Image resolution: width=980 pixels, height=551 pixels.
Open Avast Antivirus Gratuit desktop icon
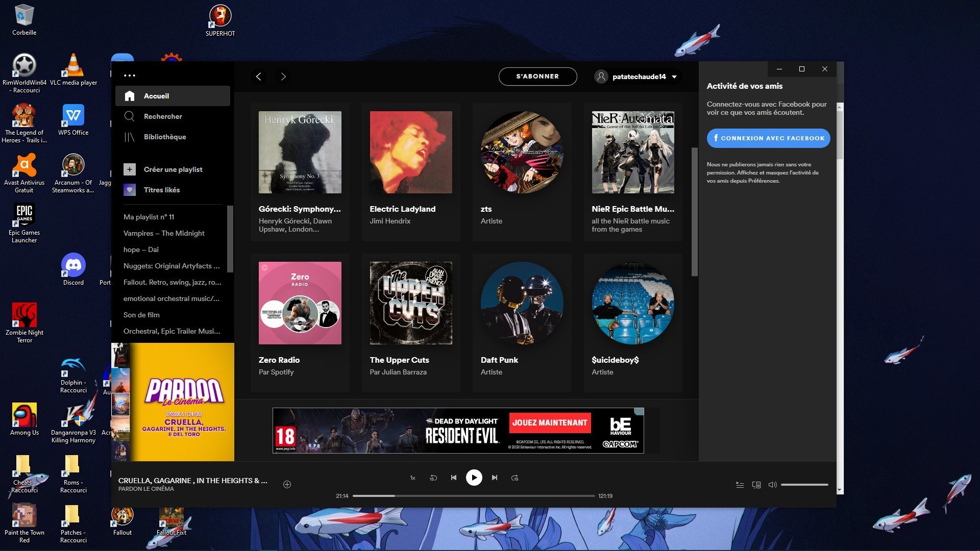coord(24,173)
